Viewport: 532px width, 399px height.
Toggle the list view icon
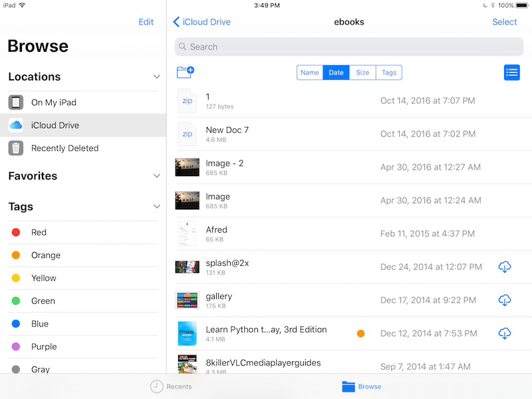511,72
